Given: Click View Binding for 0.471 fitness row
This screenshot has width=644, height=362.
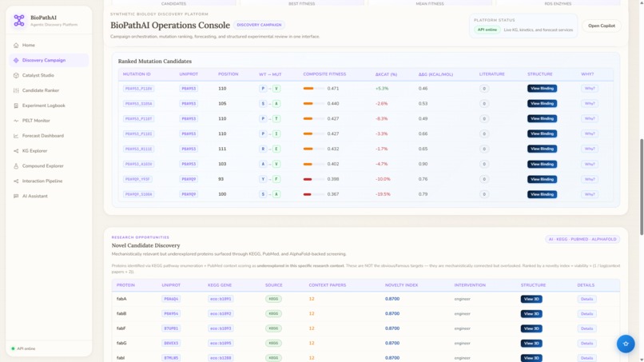Looking at the screenshot, I should tap(543, 89).
